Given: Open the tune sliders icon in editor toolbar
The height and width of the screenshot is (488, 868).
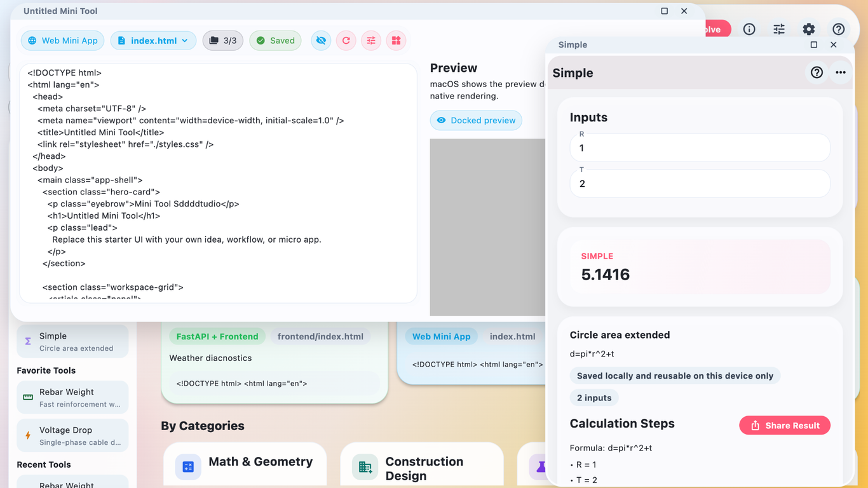Looking at the screenshot, I should pos(371,41).
